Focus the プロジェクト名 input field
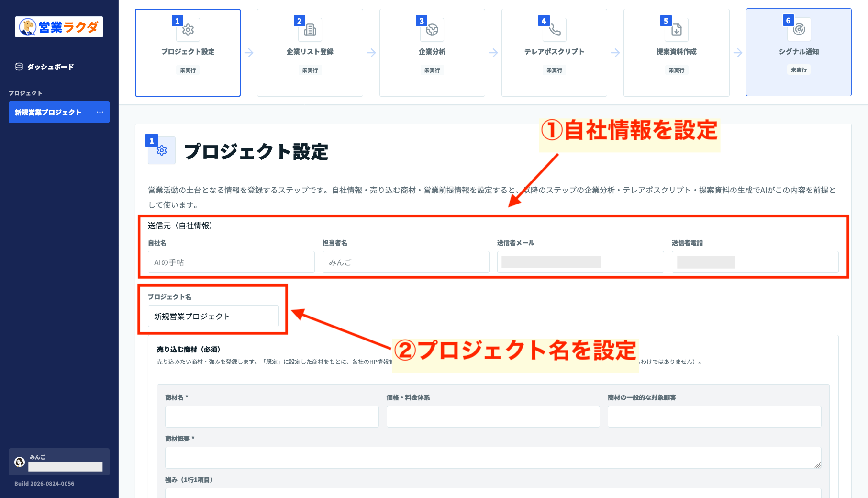 click(213, 316)
